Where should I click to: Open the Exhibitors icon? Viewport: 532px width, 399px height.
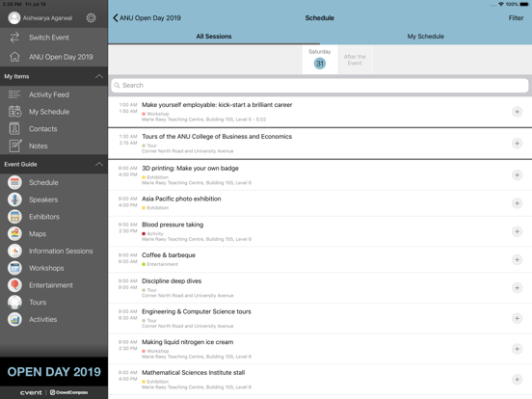click(x=14, y=217)
